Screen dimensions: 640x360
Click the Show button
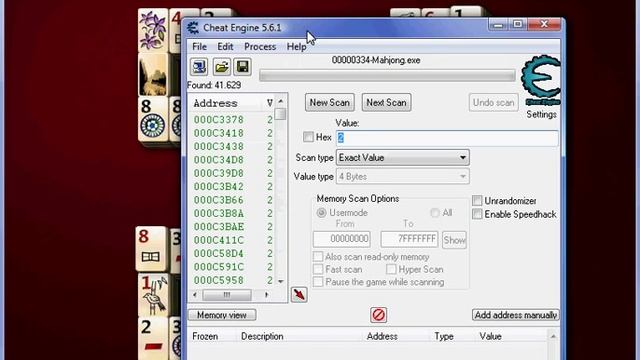(x=454, y=240)
